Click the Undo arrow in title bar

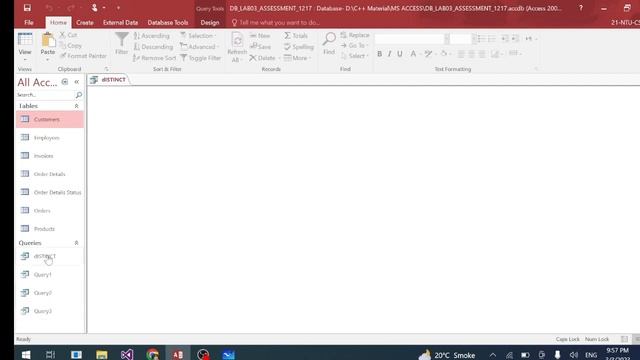pyautogui.click(x=49, y=8)
